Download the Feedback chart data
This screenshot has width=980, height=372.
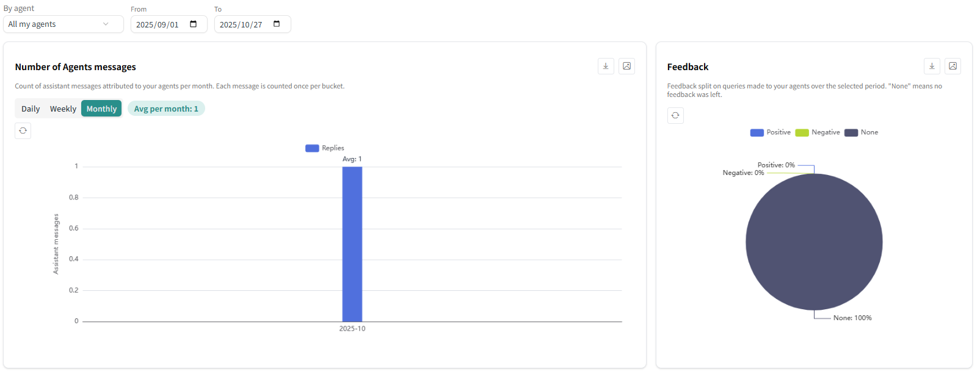(x=932, y=66)
